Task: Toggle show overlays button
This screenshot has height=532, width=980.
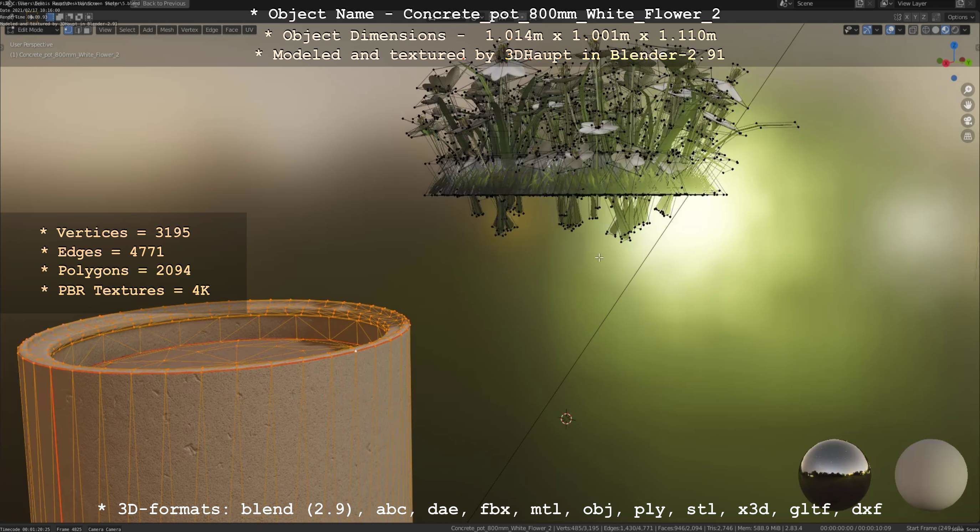Action: [890, 30]
